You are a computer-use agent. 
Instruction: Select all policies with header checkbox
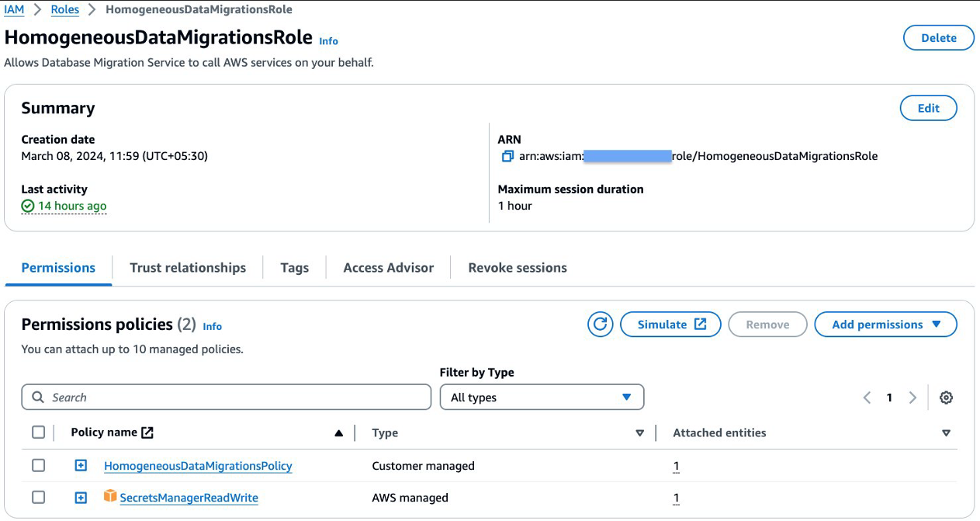point(38,432)
